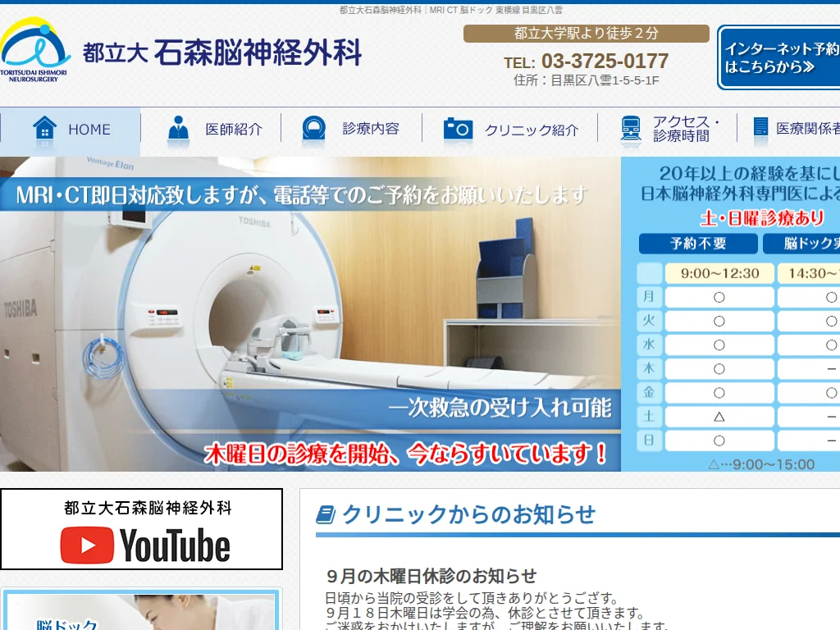Click the book icon beside お知らせ heading

tap(325, 515)
